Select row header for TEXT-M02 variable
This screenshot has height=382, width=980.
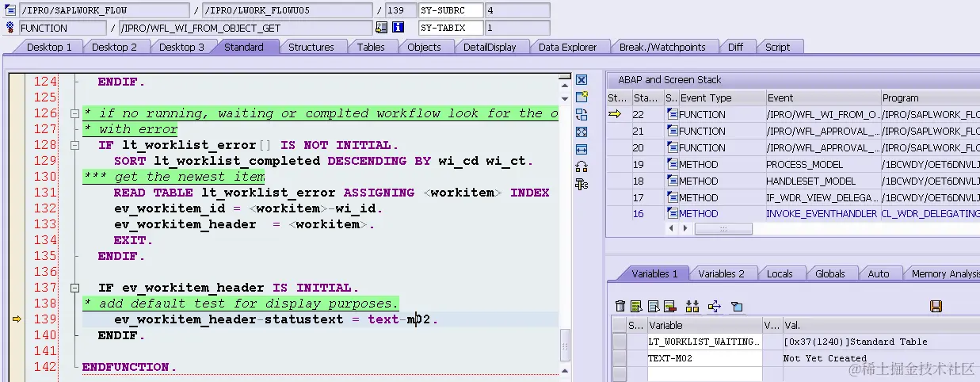pyautogui.click(x=618, y=358)
